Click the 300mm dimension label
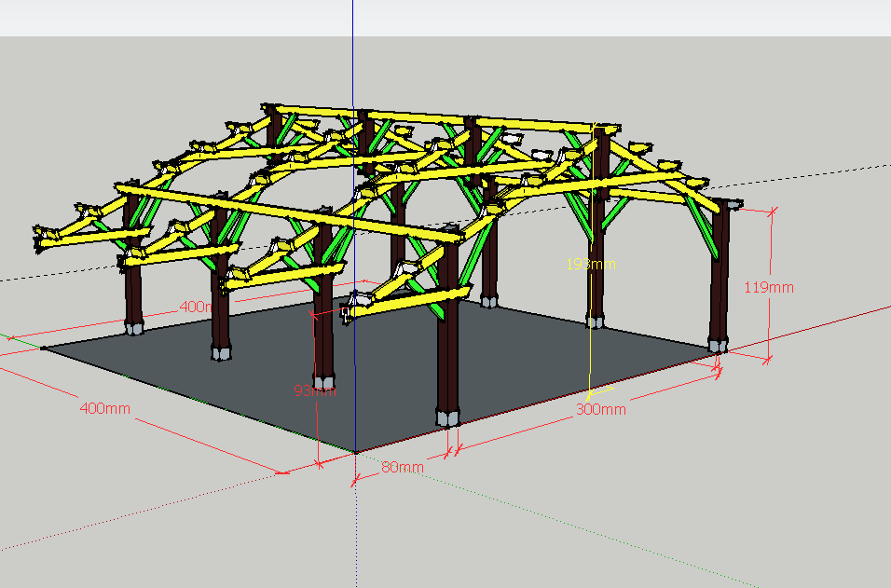 pyautogui.click(x=600, y=409)
